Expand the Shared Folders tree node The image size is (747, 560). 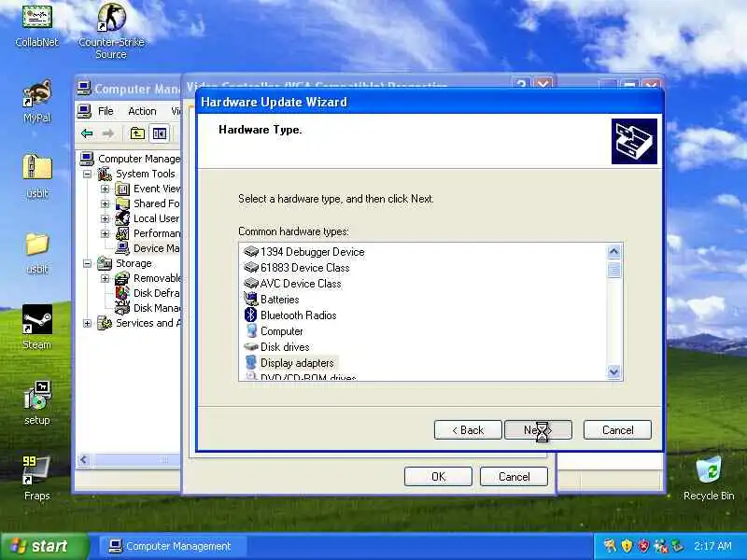coord(105,203)
